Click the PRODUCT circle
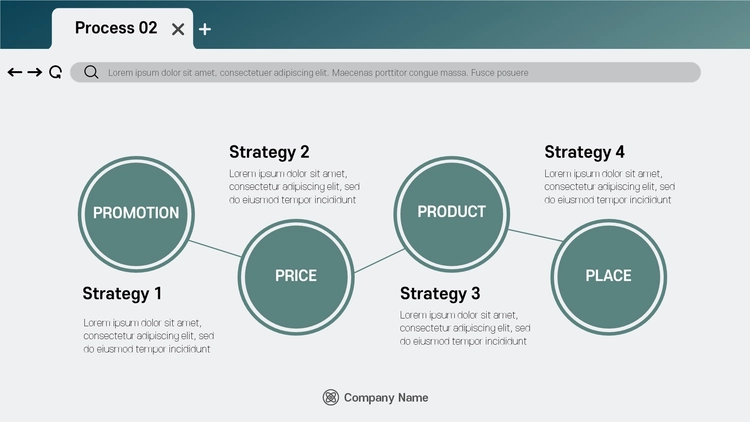The image size is (750, 422). pos(452,214)
